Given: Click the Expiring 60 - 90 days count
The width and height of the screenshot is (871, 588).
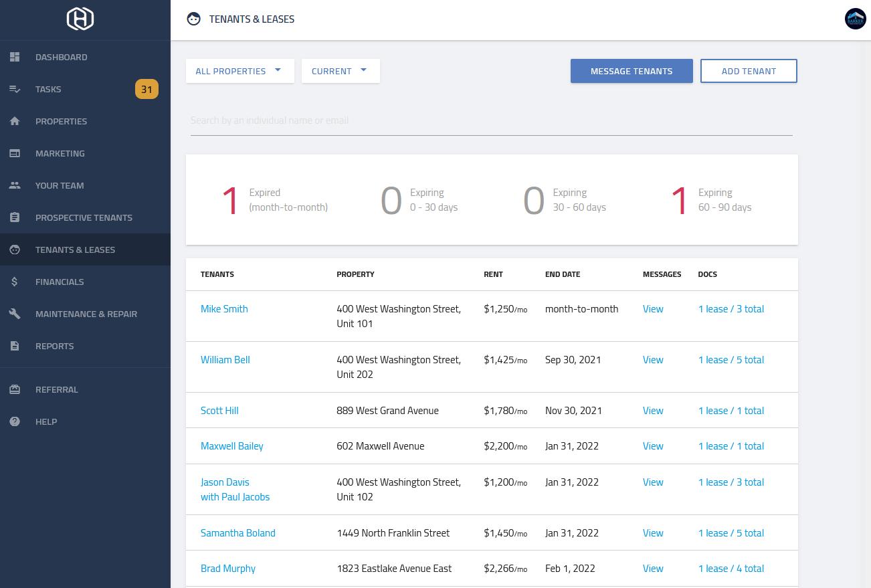Looking at the screenshot, I should pyautogui.click(x=679, y=200).
